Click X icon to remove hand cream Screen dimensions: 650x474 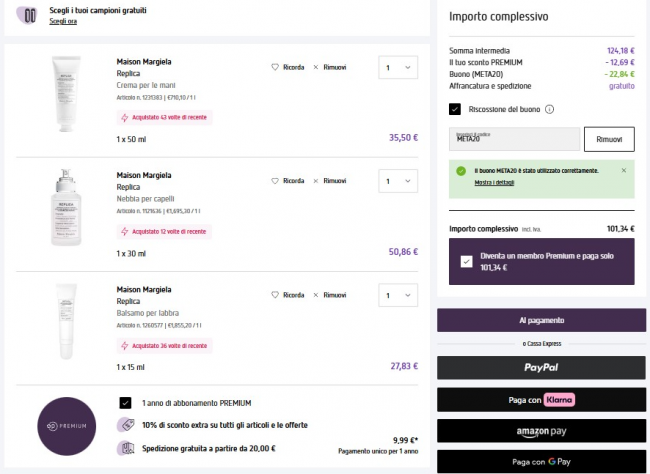click(316, 67)
